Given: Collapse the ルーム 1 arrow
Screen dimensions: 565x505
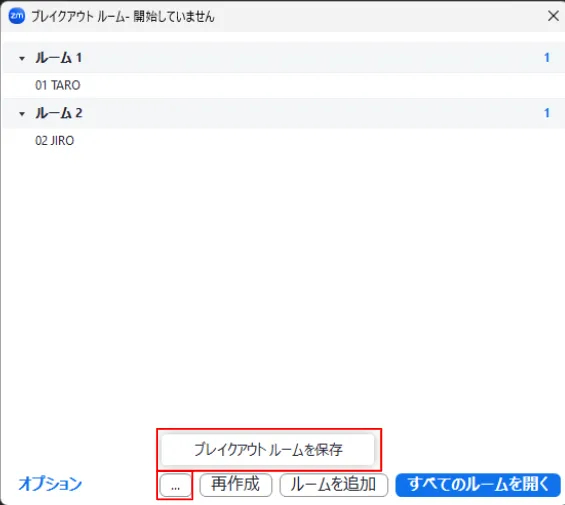Looking at the screenshot, I should pyautogui.click(x=22, y=58).
